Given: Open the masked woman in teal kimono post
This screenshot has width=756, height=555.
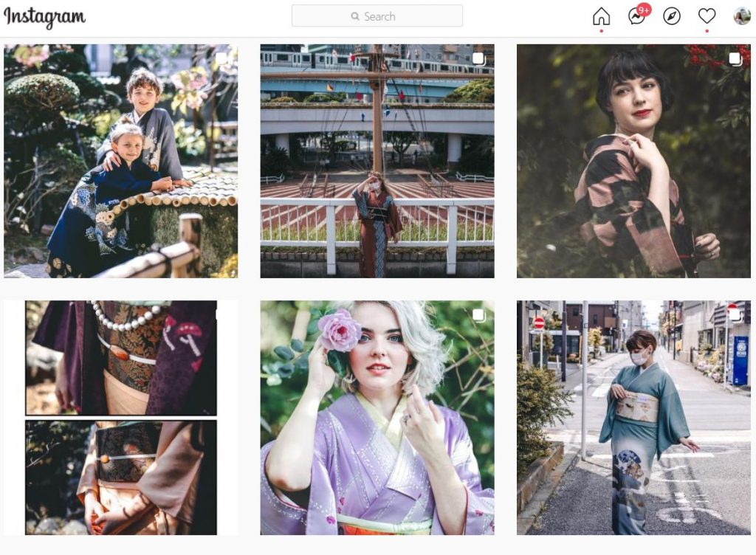Looking at the screenshot, I should pos(633,418).
